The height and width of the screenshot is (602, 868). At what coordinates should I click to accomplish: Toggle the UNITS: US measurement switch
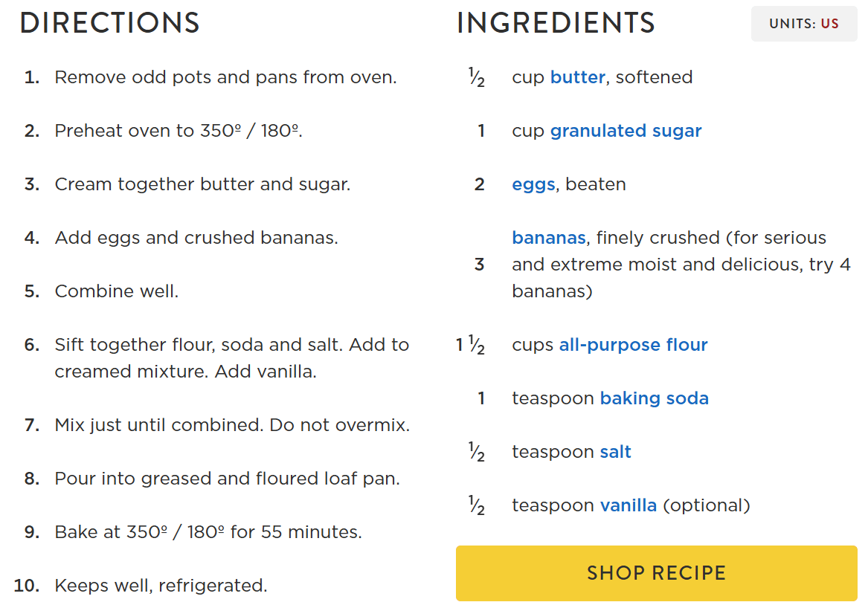tap(804, 24)
